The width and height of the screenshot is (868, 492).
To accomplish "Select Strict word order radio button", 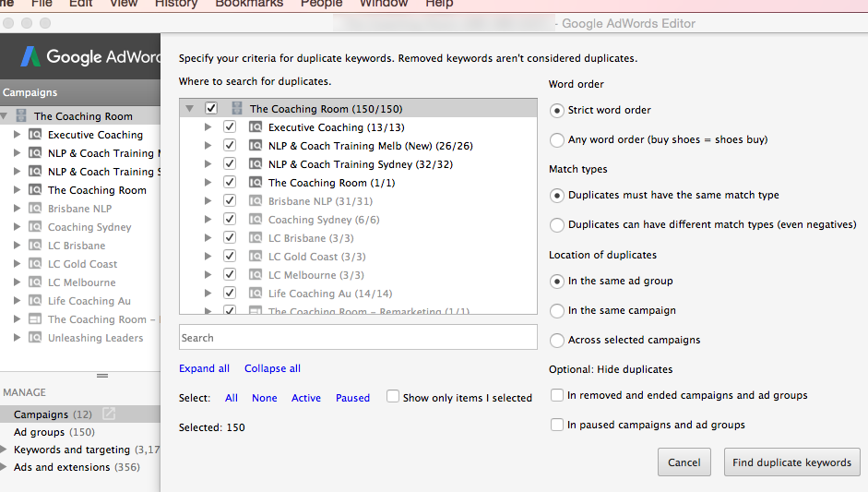I will point(557,110).
